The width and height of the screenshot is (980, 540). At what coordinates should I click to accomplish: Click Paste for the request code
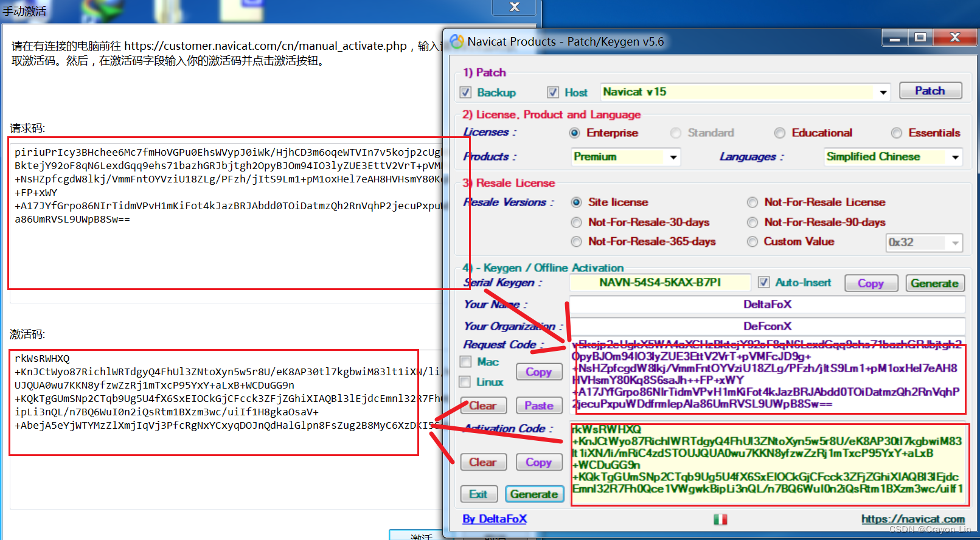(x=538, y=406)
